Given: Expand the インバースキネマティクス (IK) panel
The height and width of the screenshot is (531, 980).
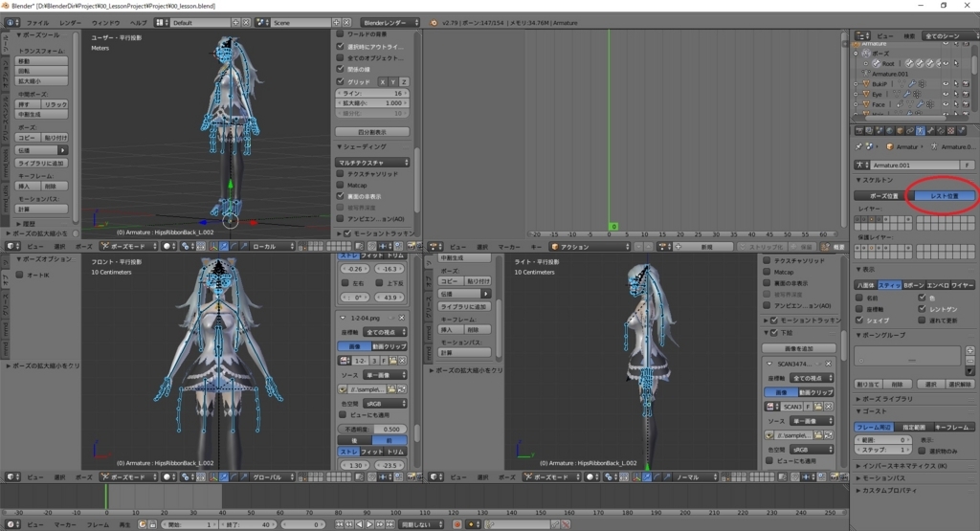Looking at the screenshot, I should coord(903,465).
